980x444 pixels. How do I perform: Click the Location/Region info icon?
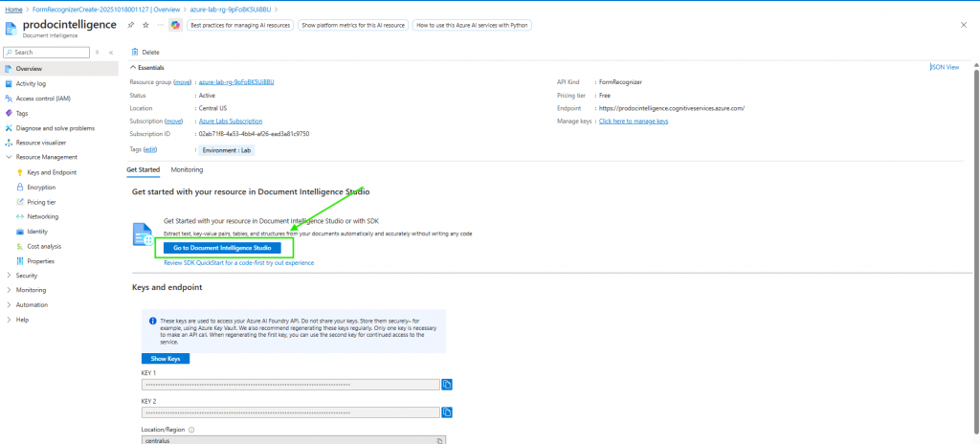tap(193, 429)
